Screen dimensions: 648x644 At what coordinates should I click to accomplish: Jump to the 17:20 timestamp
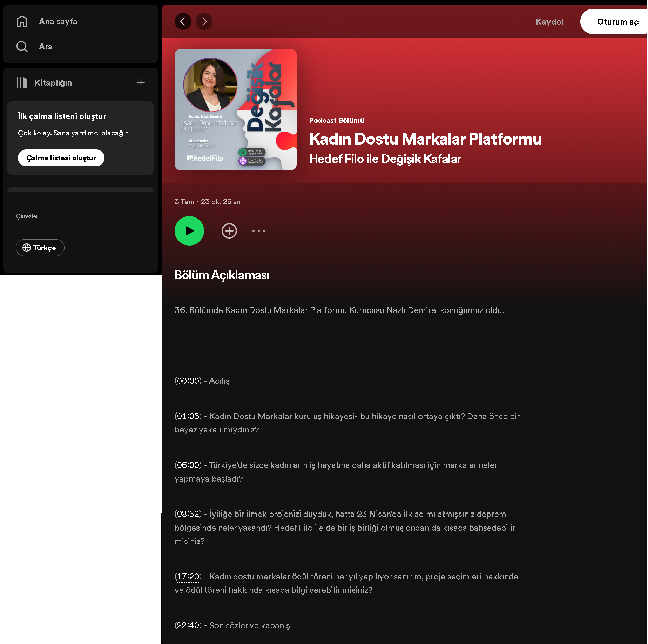(188, 577)
